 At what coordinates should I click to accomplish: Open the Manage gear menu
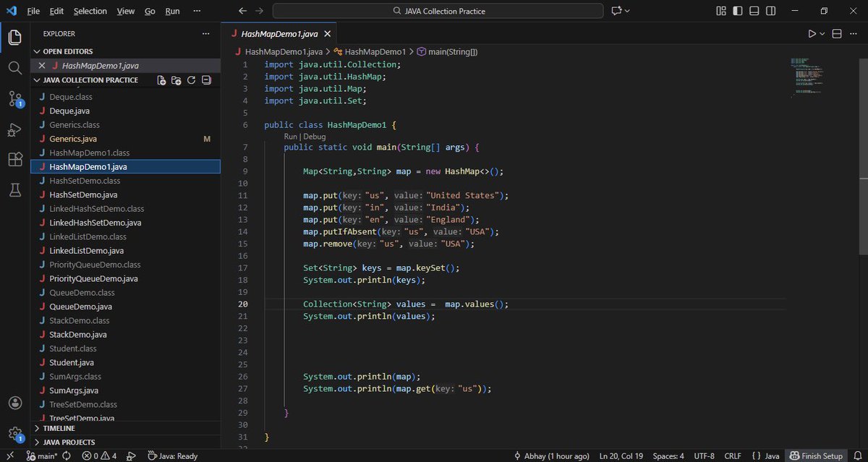pyautogui.click(x=14, y=434)
